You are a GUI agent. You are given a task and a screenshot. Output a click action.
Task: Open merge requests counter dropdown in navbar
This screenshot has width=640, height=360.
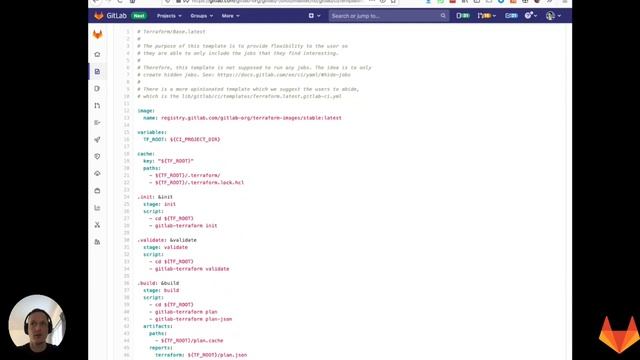click(487, 16)
